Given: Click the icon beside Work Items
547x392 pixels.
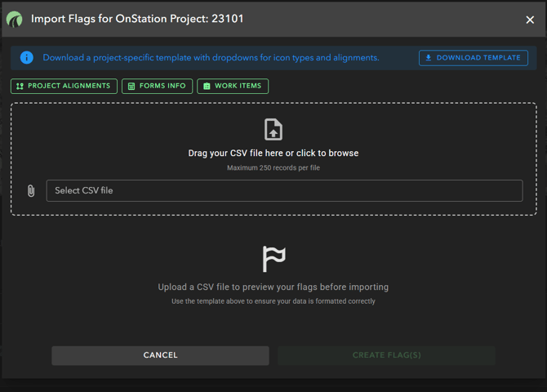Looking at the screenshot, I should point(207,86).
